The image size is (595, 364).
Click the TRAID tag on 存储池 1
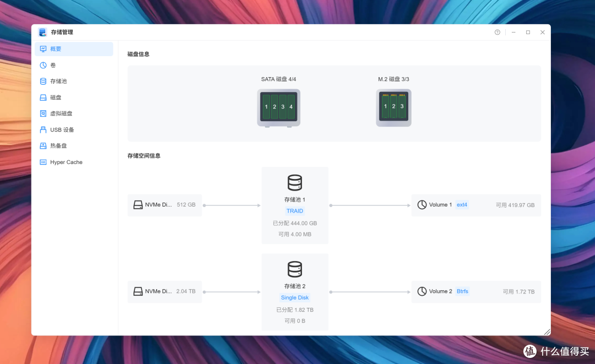tap(295, 211)
